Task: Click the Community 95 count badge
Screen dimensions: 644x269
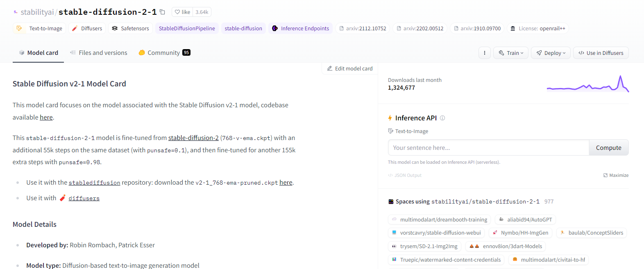Action: point(186,52)
